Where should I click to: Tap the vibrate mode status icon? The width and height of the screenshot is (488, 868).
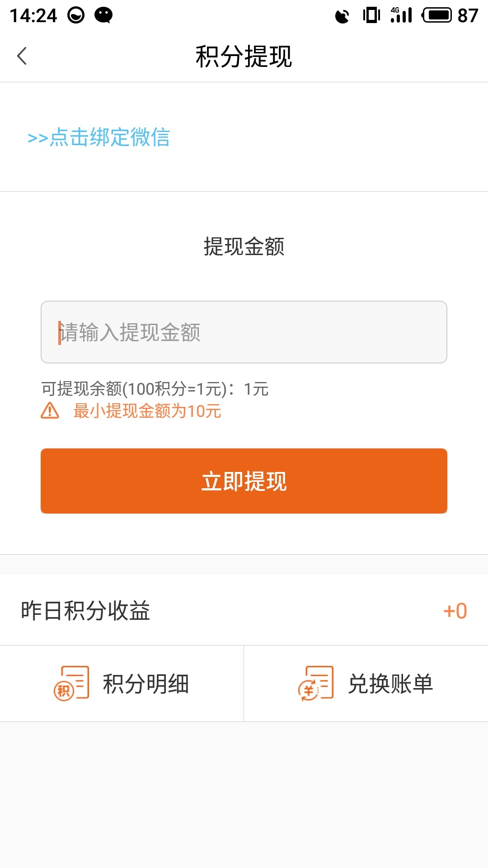click(371, 15)
